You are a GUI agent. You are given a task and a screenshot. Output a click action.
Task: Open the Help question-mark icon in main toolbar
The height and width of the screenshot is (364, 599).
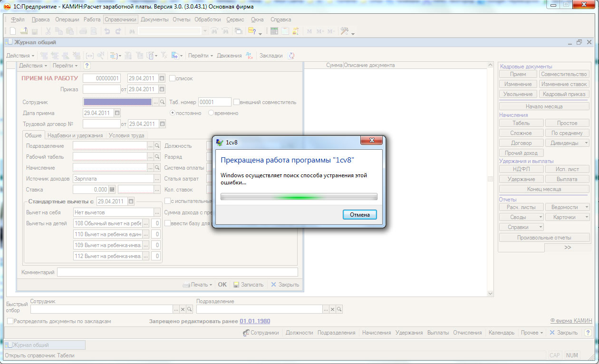tap(252, 31)
